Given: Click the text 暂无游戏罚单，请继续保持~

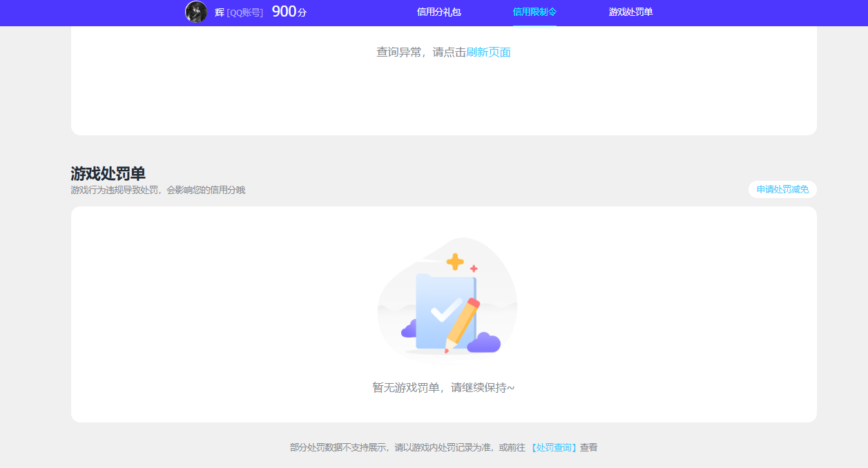Looking at the screenshot, I should 443,388.
